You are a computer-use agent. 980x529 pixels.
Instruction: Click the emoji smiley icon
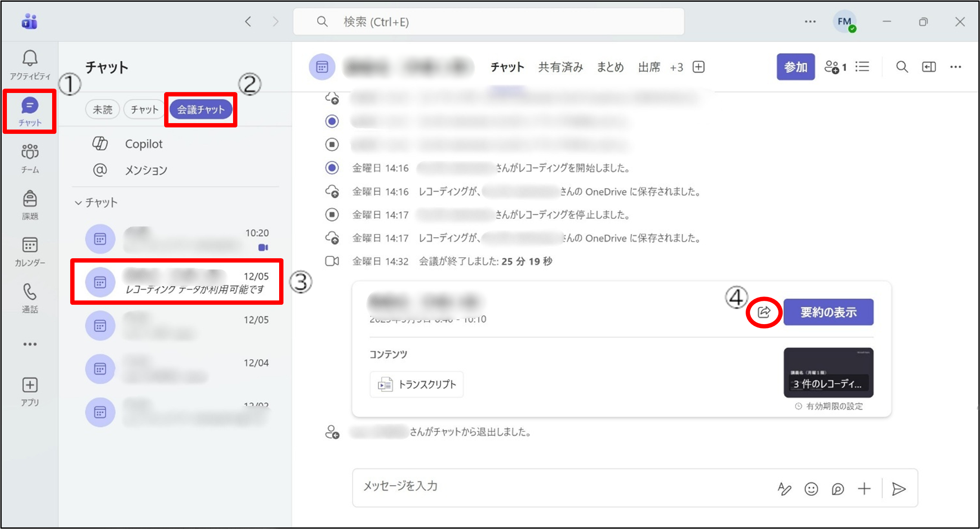[811, 489]
